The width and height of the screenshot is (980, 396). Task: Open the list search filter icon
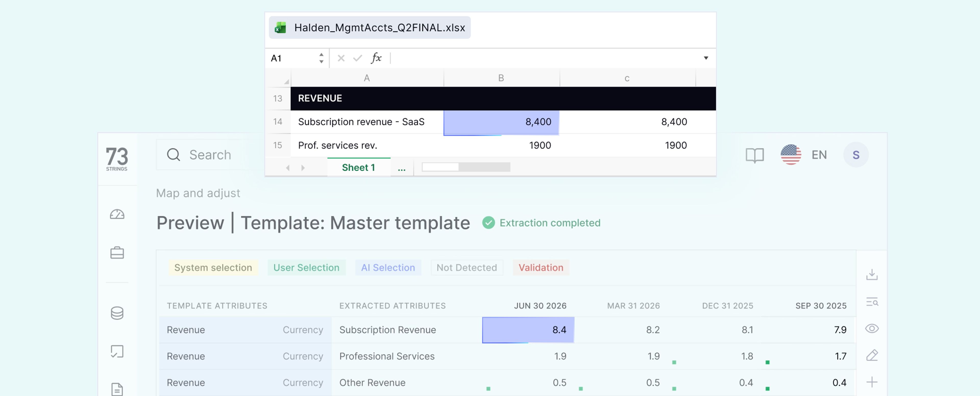[872, 302]
